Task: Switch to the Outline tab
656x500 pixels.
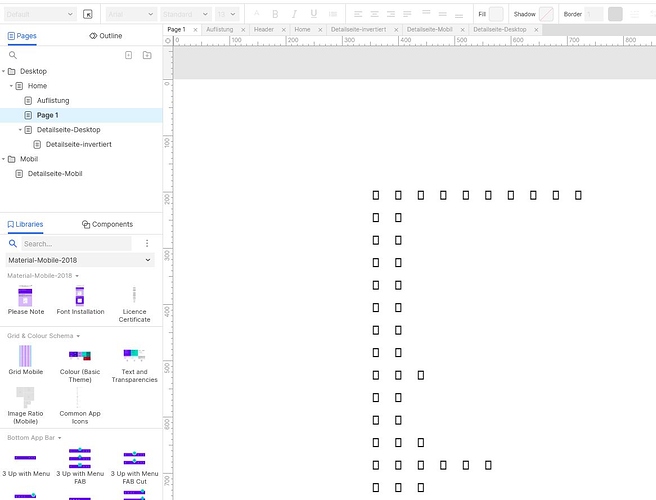Action: [x=106, y=35]
